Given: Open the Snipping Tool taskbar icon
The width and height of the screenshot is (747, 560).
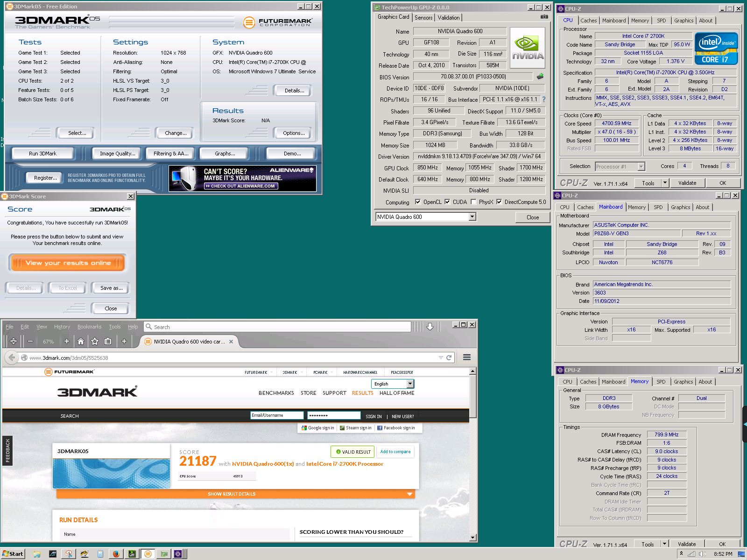Looking at the screenshot, I should [x=69, y=554].
